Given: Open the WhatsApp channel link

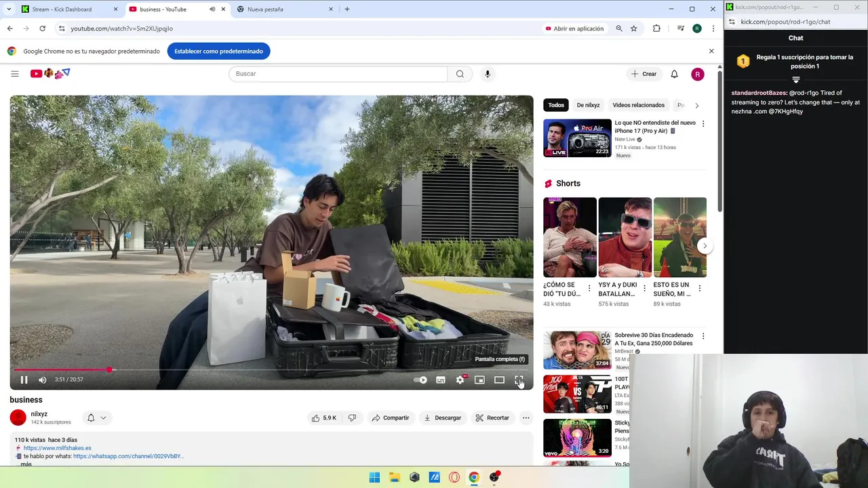Looking at the screenshot, I should 128,456.
